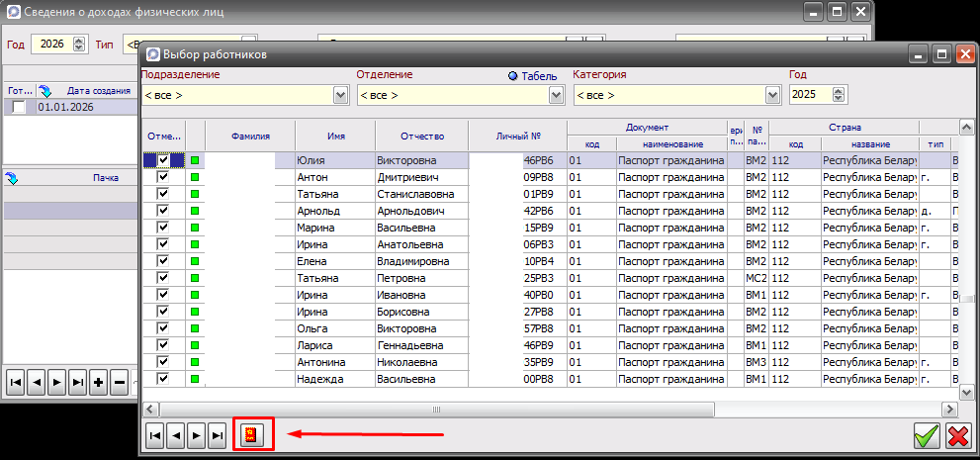Click the Год stepper in worker dialog
This screenshot has height=460, width=980.
pyautogui.click(x=840, y=95)
